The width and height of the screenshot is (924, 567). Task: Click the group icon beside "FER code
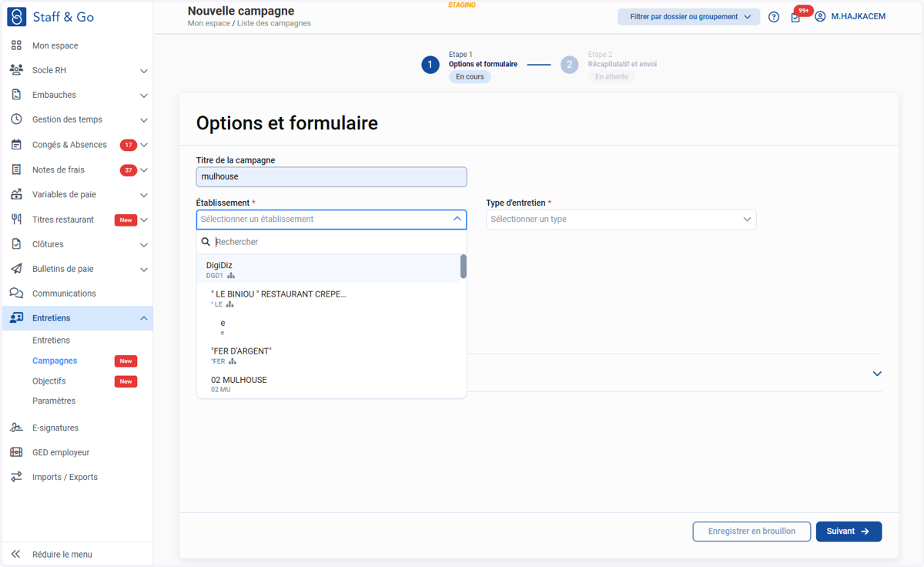tap(233, 361)
